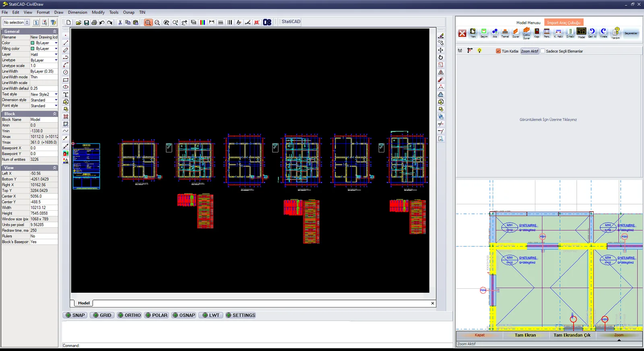Click the red X icon in Model toolbar
The width and height of the screenshot is (644, 351).
coord(462,33)
